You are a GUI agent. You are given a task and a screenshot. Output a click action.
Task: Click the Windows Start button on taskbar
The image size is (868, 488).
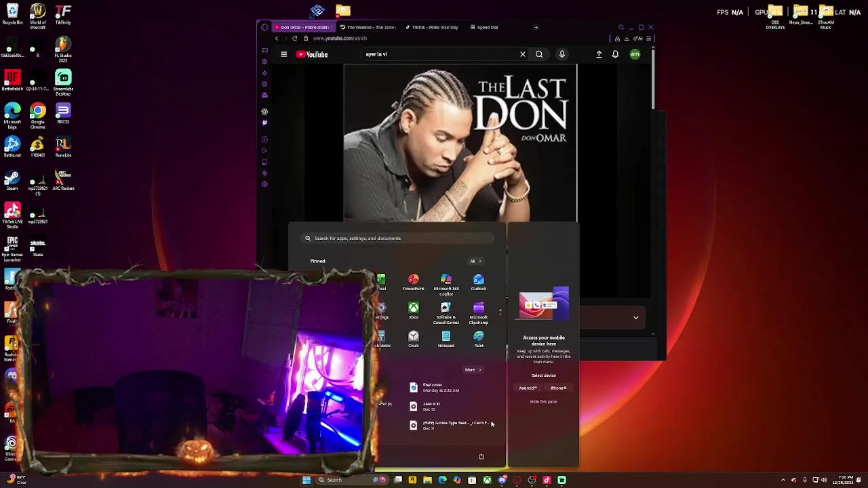(307, 480)
